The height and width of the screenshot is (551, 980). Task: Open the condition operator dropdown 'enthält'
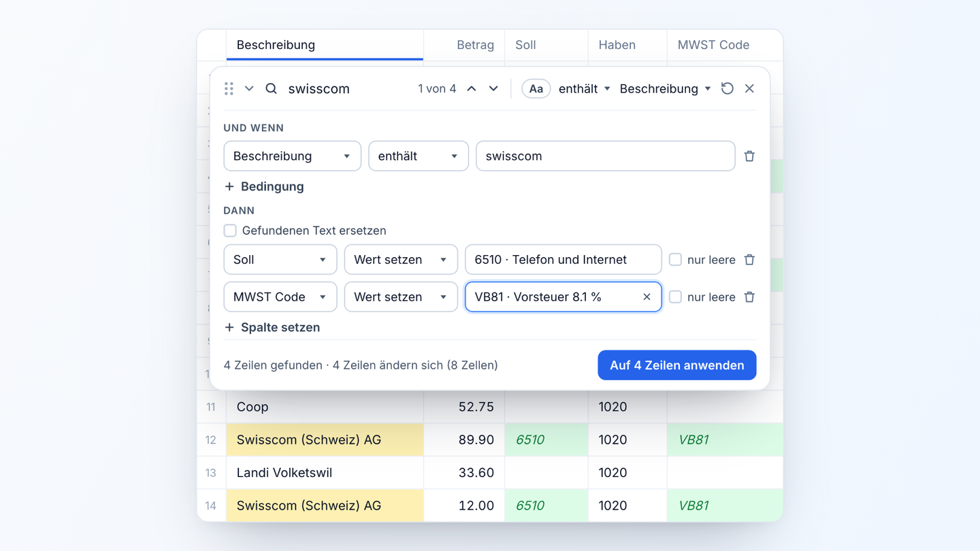pos(419,156)
